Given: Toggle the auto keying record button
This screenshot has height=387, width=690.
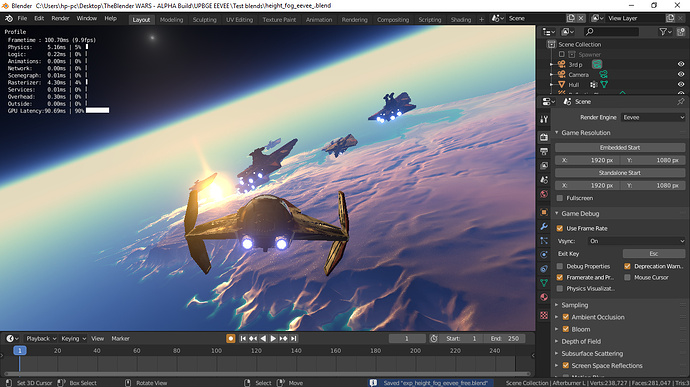Looking at the screenshot, I should 231,339.
